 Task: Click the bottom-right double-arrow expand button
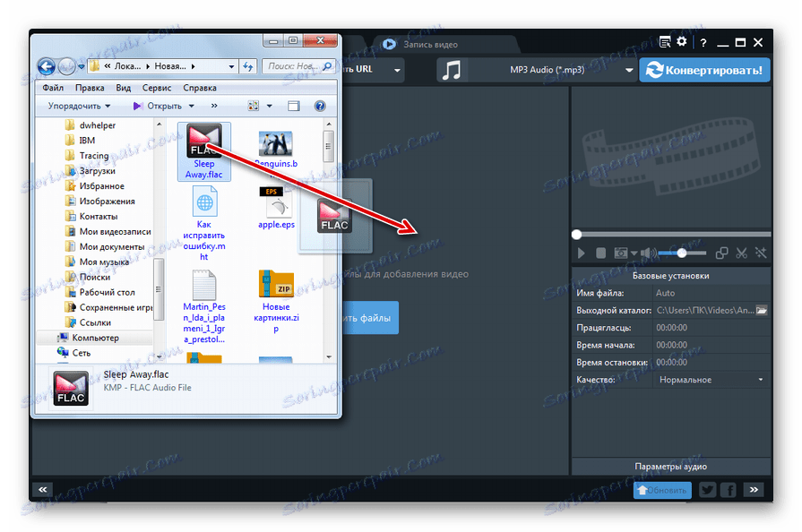pos(754,490)
